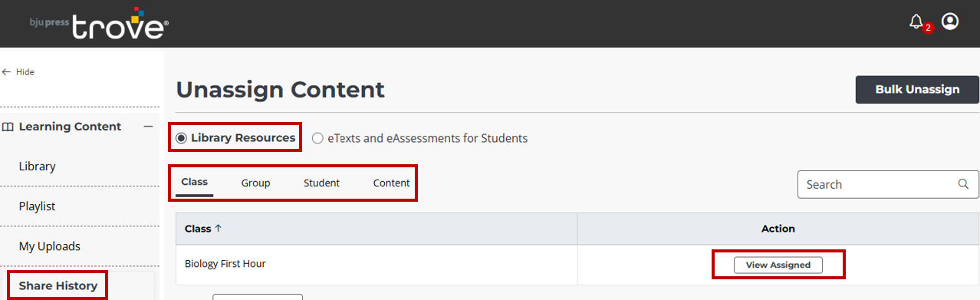Open Library in the sidebar
This screenshot has width=980, height=300.
click(x=37, y=166)
